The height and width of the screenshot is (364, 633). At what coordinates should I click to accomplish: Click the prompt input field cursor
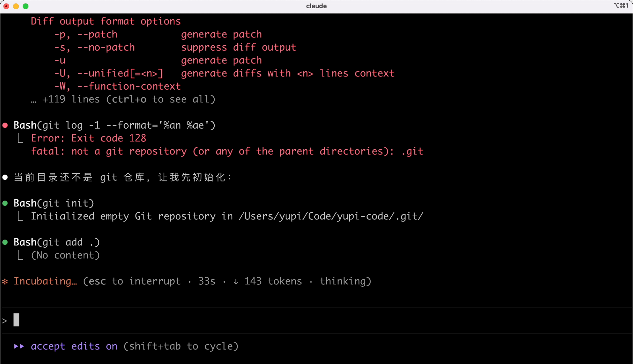pyautogui.click(x=17, y=320)
